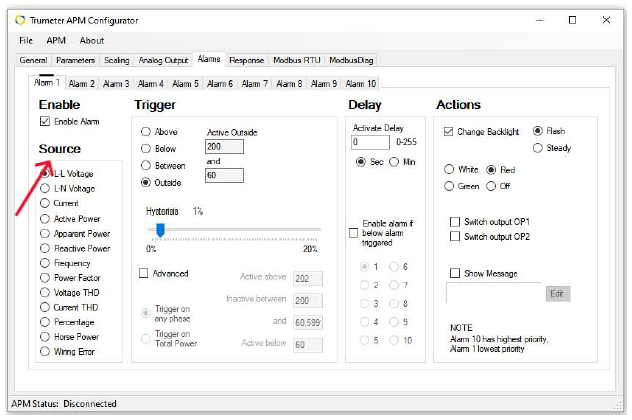632x420 pixels.
Task: Click the Active Outside field showing 60
Action: tap(224, 175)
